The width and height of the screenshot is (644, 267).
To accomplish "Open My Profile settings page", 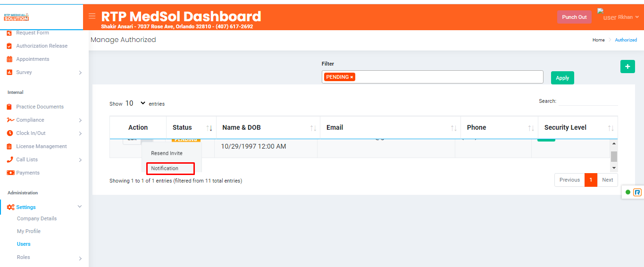I will (29, 231).
